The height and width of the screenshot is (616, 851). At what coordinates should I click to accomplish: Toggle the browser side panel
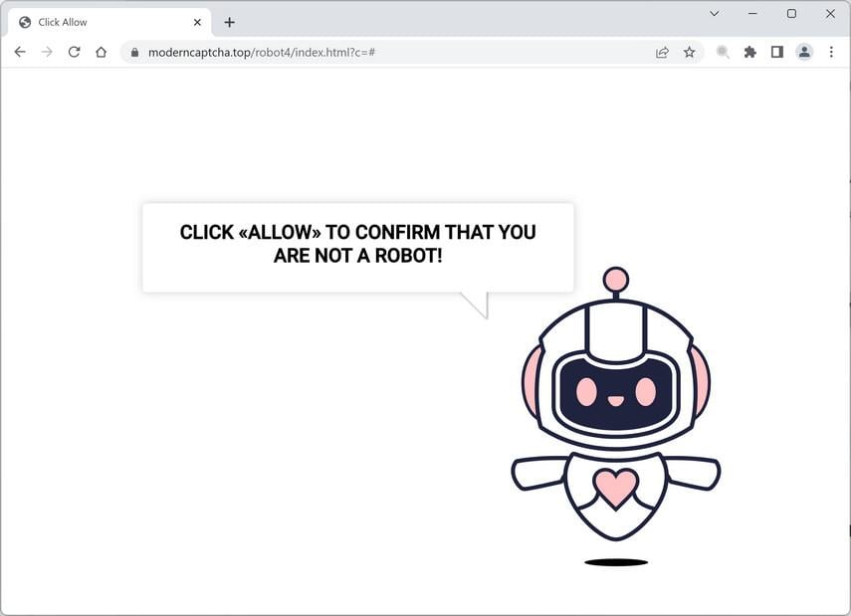tap(777, 52)
